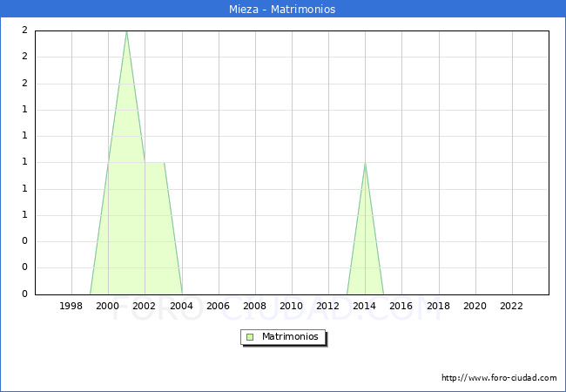Open the foro-ciudad.com URL text
The height and width of the screenshot is (392, 566).
point(499,378)
